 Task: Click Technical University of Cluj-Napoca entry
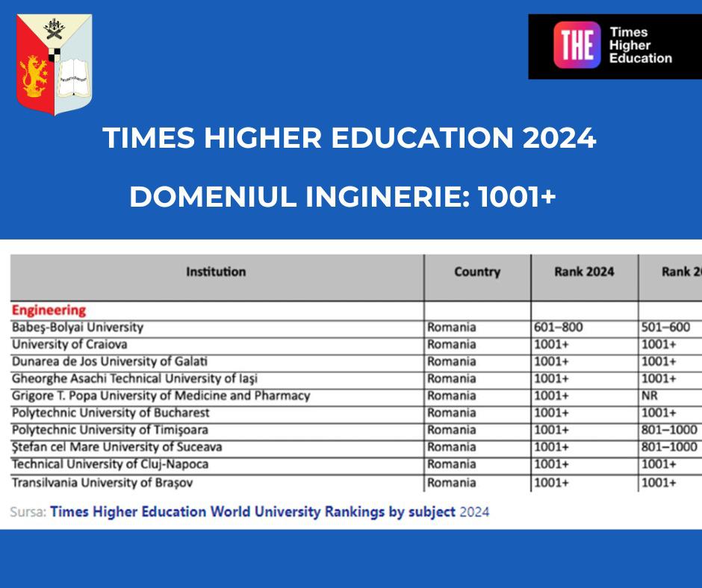click(x=110, y=465)
